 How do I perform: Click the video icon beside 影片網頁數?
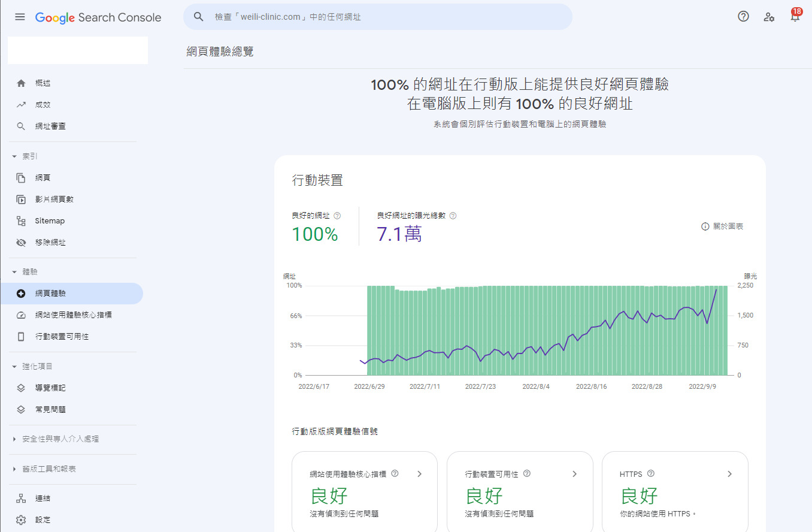pyautogui.click(x=22, y=199)
